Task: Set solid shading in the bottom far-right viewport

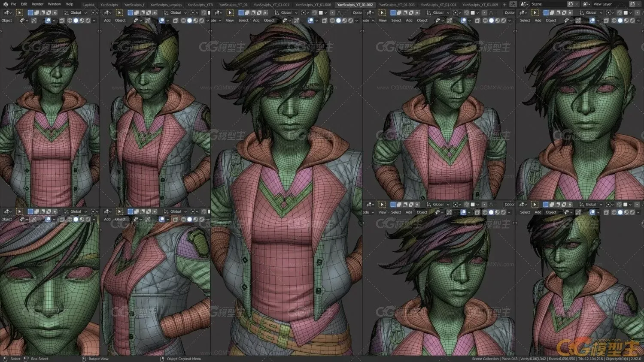Action: pyautogui.click(x=620, y=212)
